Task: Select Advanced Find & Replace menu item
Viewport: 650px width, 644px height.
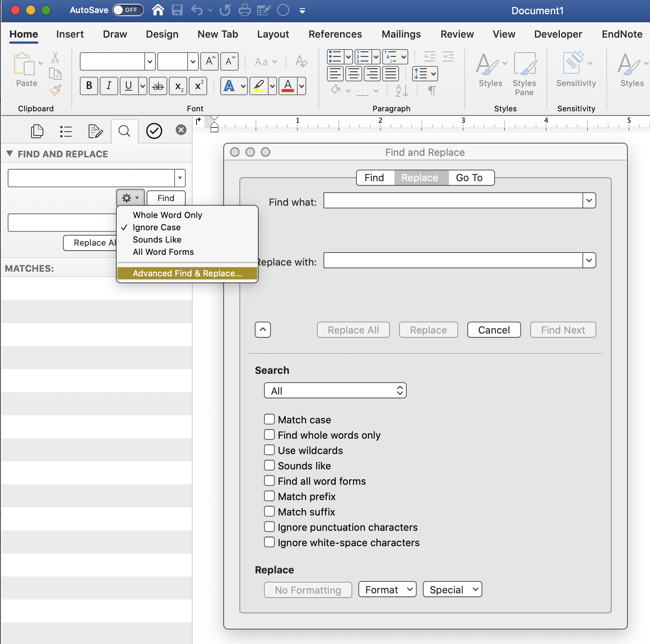Action: [187, 273]
